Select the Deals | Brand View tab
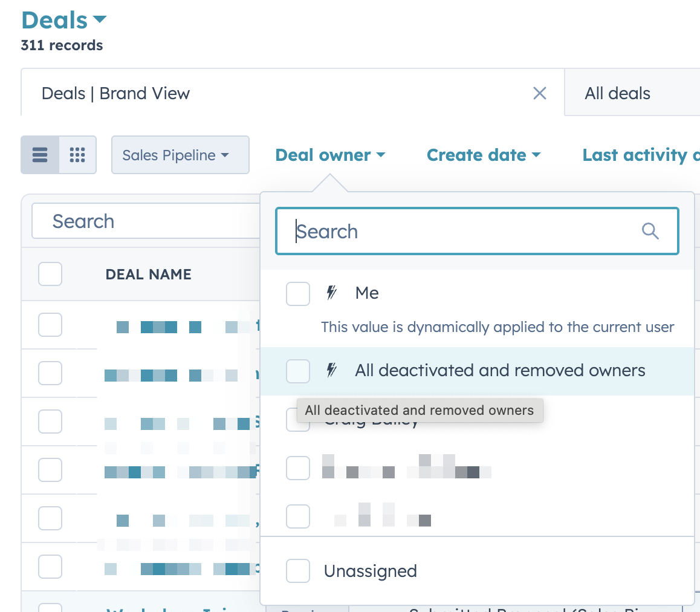The height and width of the screenshot is (612, 700). (116, 93)
